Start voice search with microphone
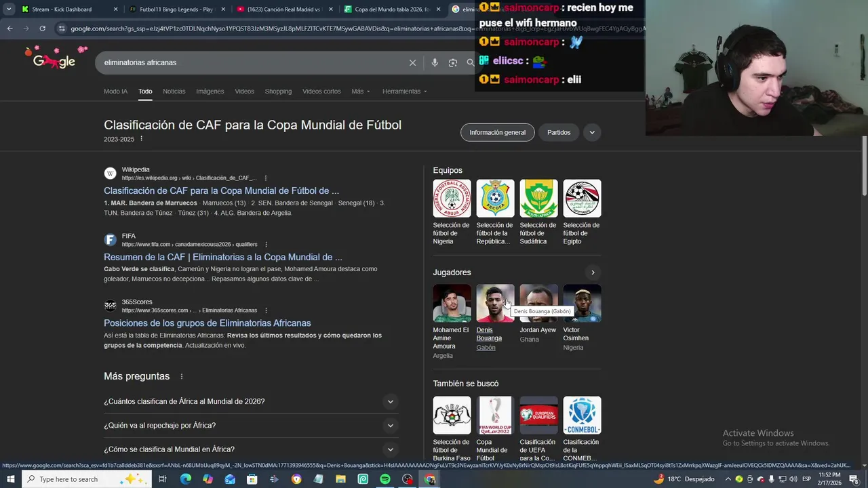 [435, 62]
